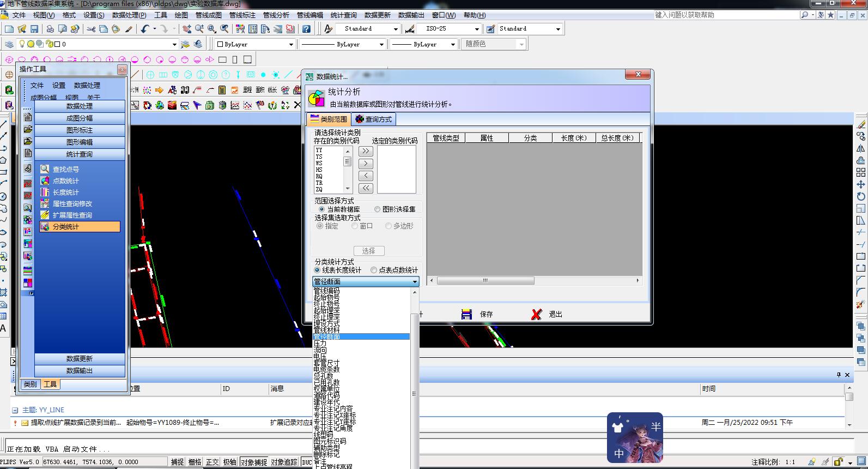Toggle 对象捕捉 object snap in status bar
868x469 pixels.
tap(254, 462)
